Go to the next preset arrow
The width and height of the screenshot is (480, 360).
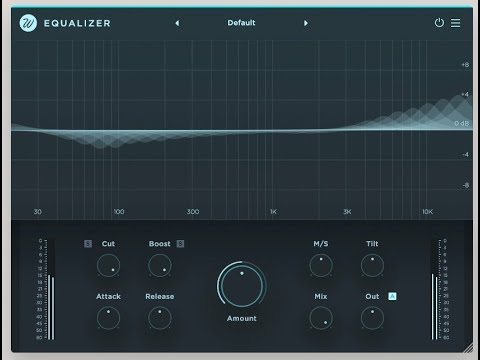pyautogui.click(x=306, y=23)
